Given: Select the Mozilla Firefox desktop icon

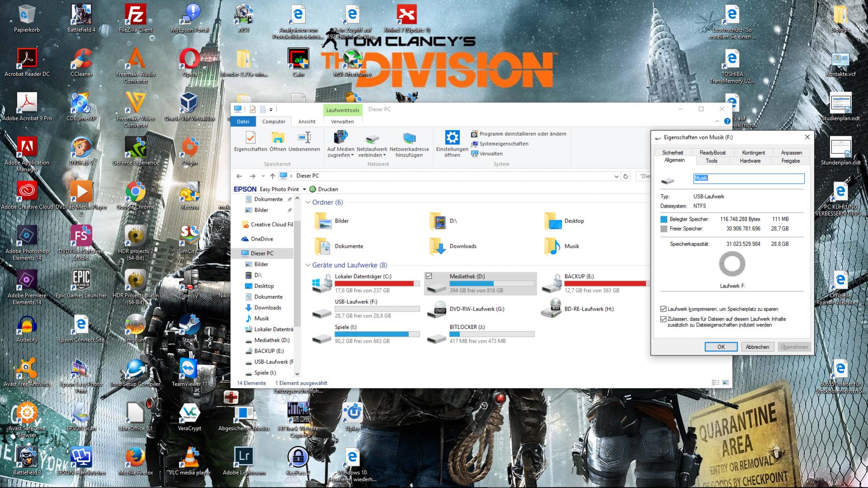Looking at the screenshot, I should [x=136, y=462].
